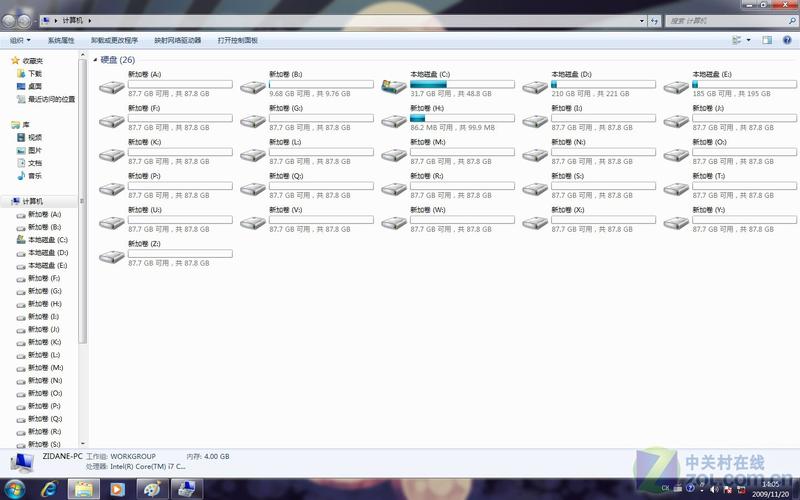Click 映射网络驱动器 in the toolbar
The image size is (800, 500).
tap(178, 40)
